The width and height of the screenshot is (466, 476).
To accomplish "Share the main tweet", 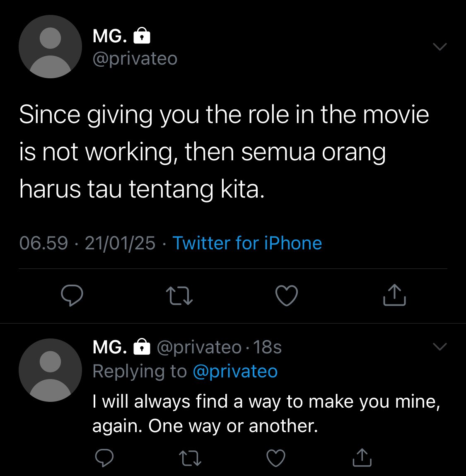I will tap(394, 295).
